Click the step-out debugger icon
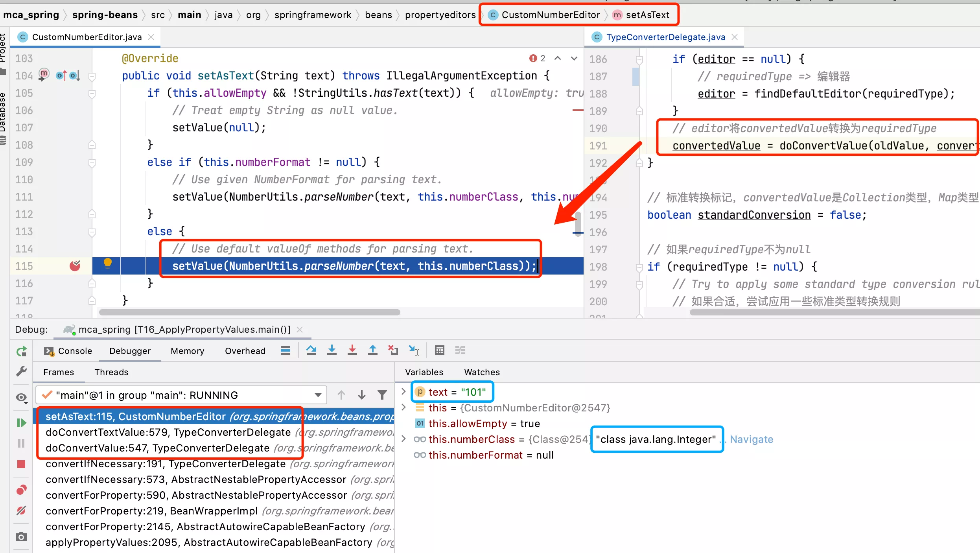The height and width of the screenshot is (553, 980). coord(372,350)
